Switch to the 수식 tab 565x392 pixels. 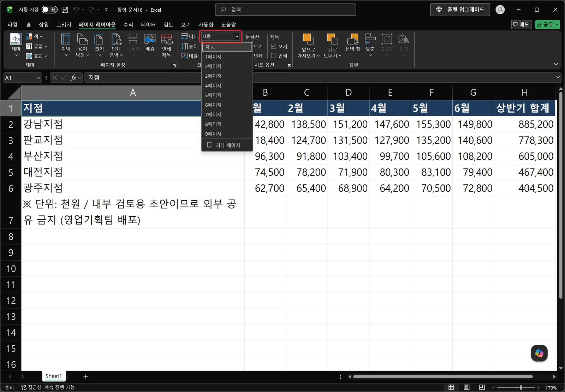pyautogui.click(x=128, y=24)
